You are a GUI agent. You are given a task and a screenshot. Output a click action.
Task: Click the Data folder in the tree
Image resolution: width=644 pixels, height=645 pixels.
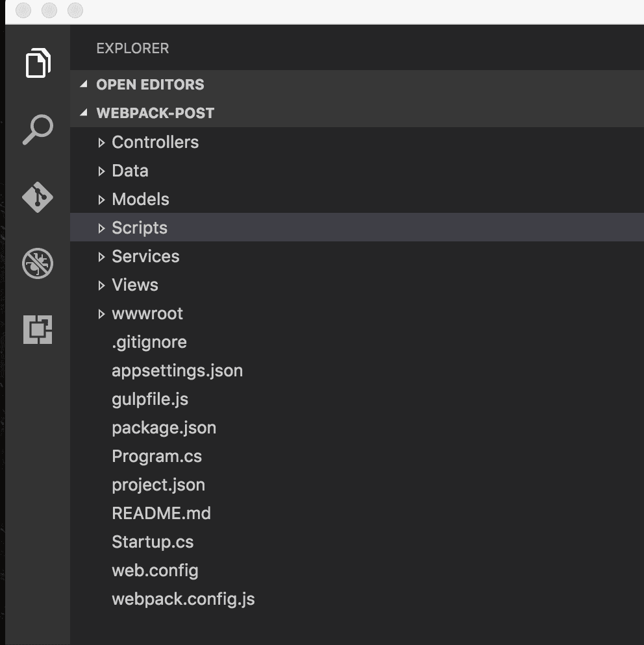click(130, 171)
